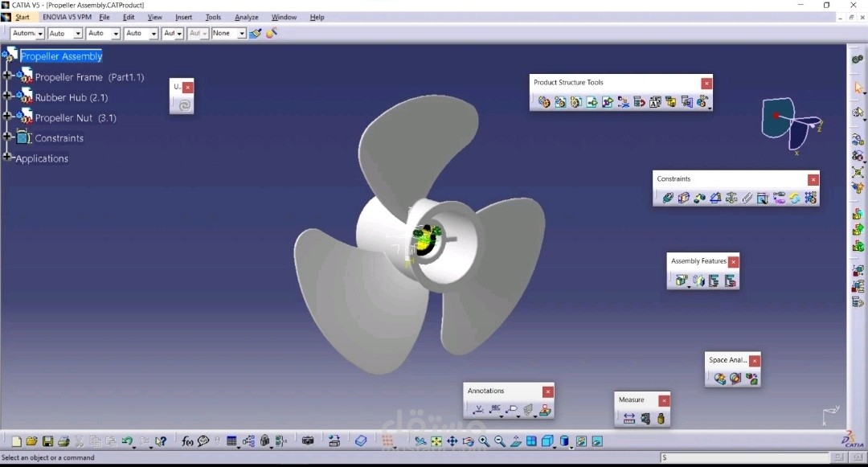Viewport: 868px width, 467px height.
Task: Open the first Automatic update dropdown
Action: 39,33
